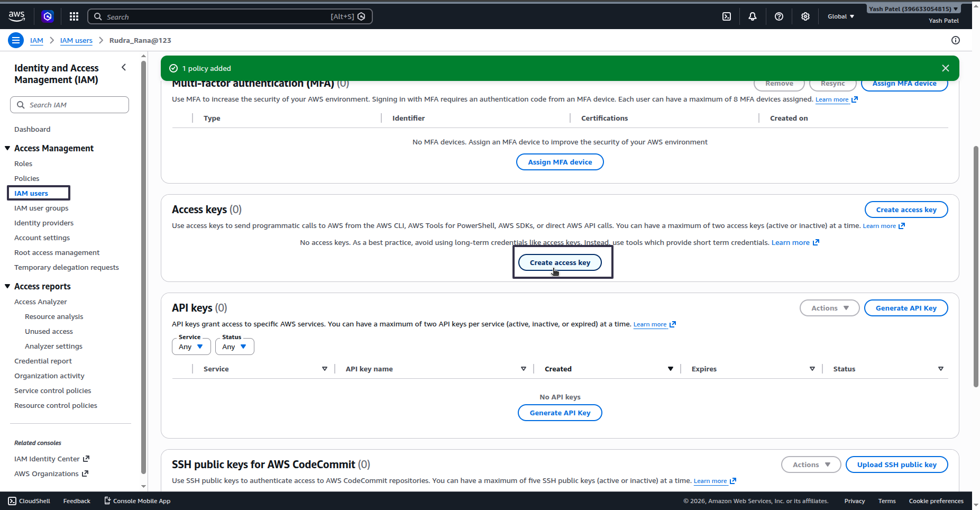The width and height of the screenshot is (980, 510).
Task: Open the Service filter dropdown
Action: (x=191, y=347)
